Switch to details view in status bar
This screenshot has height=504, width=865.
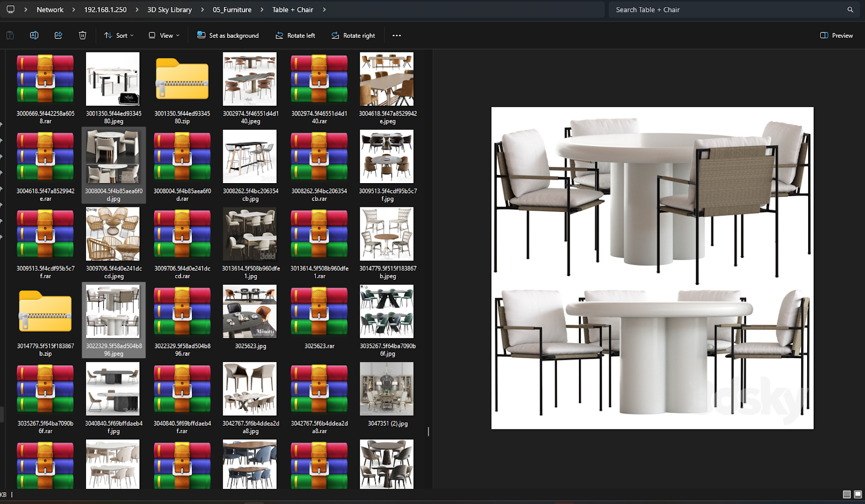(x=847, y=494)
